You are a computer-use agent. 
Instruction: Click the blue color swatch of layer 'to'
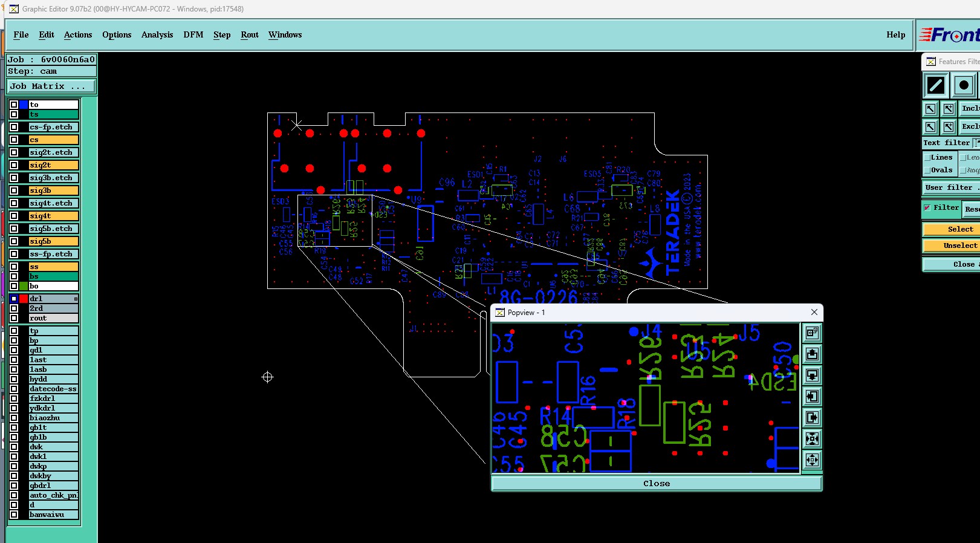pyautogui.click(x=24, y=105)
